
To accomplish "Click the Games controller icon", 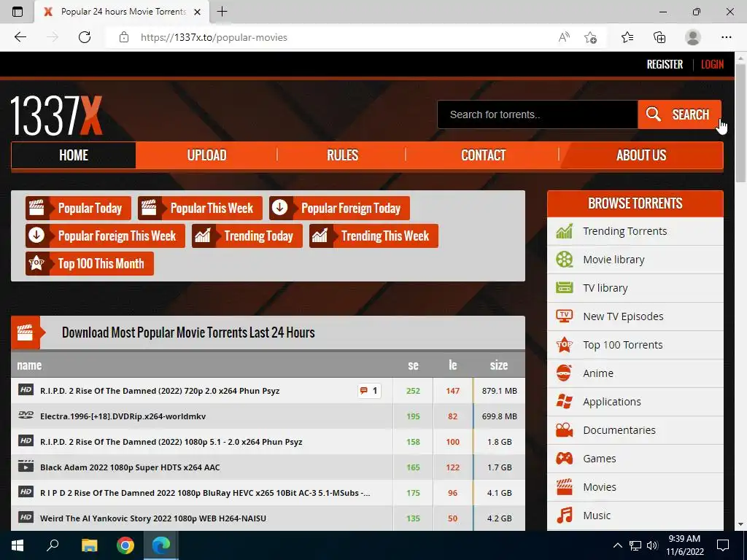I will click(x=565, y=459).
